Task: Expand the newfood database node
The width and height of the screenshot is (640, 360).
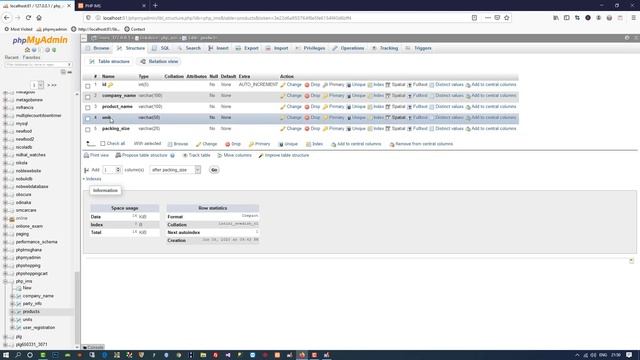Action: 5,131
